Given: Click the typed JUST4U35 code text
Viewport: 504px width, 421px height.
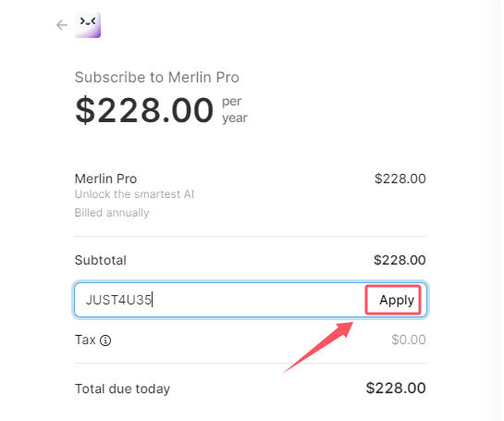Looking at the screenshot, I should pos(118,300).
